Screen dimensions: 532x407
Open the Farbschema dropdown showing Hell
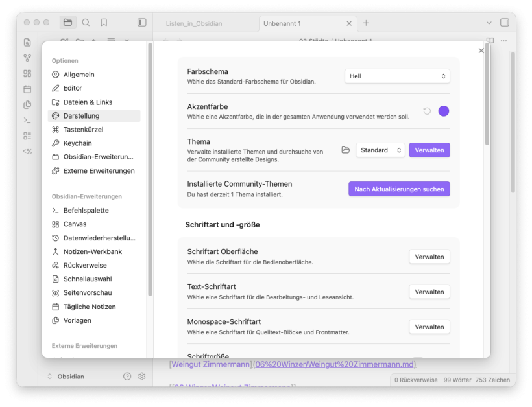(x=397, y=76)
